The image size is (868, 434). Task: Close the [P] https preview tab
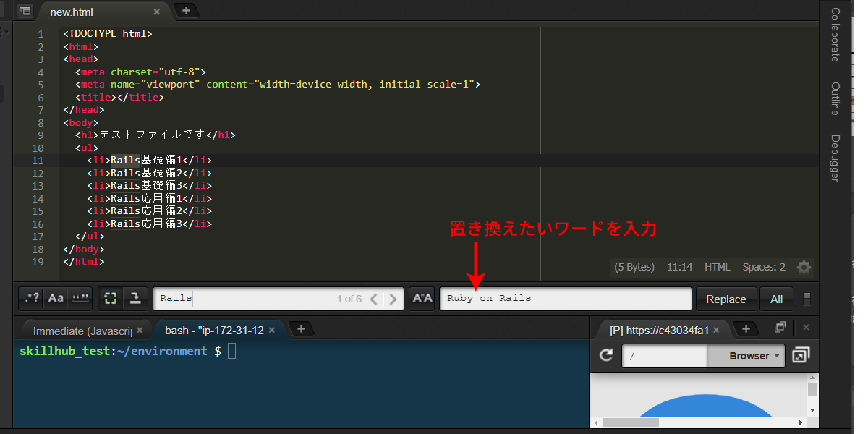click(x=716, y=331)
